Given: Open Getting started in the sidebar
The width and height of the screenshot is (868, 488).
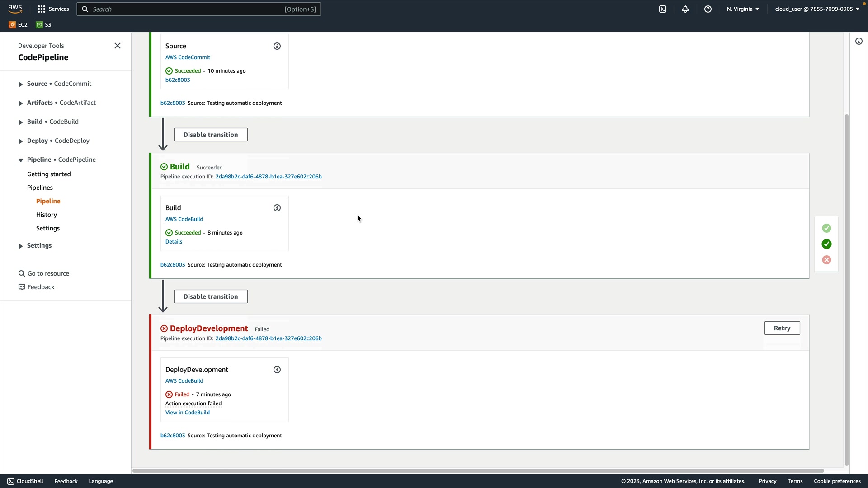Looking at the screenshot, I should 49,174.
